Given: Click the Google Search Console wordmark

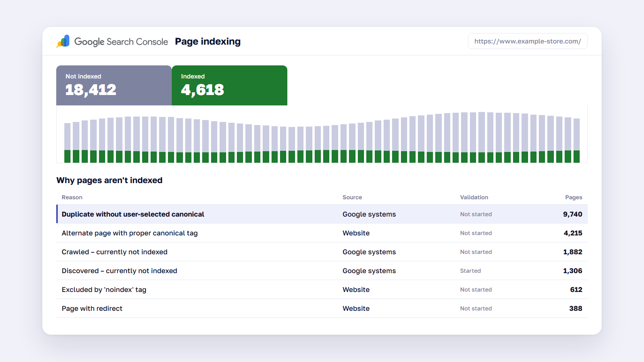Looking at the screenshot, I should (x=121, y=42).
